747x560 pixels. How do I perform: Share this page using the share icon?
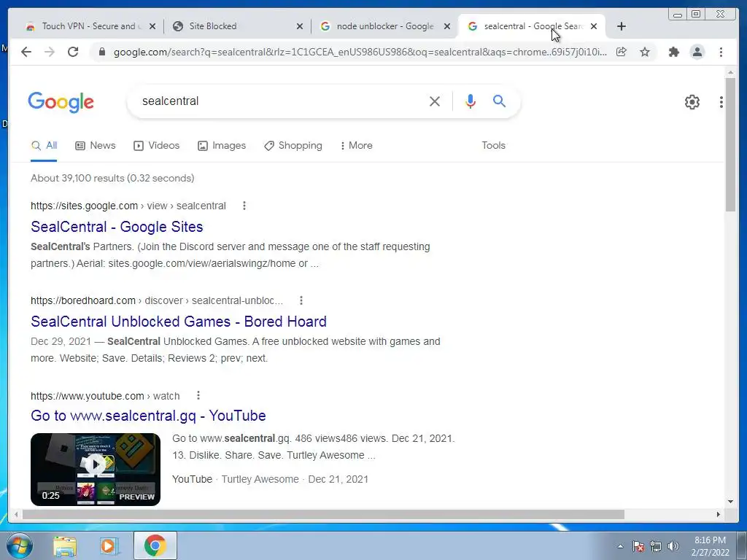point(622,52)
